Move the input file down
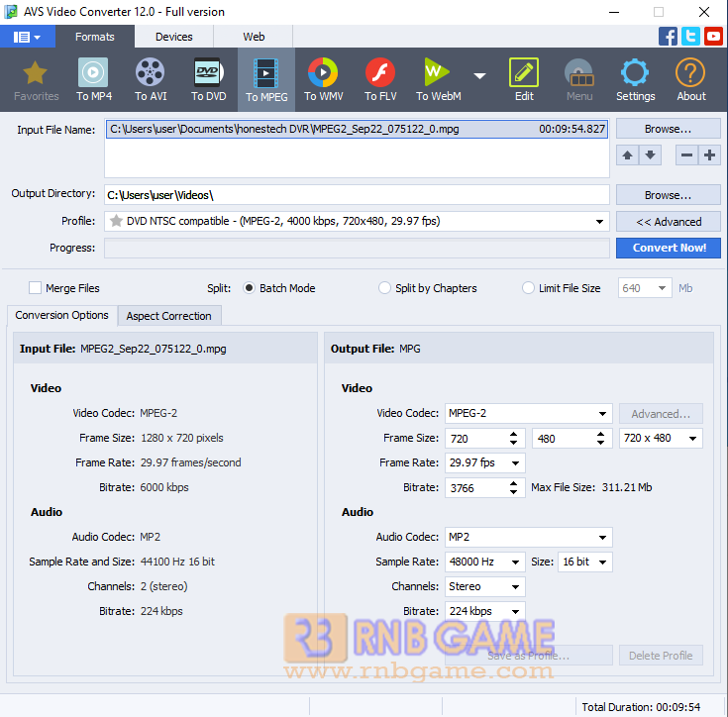728x717 pixels. (650, 155)
